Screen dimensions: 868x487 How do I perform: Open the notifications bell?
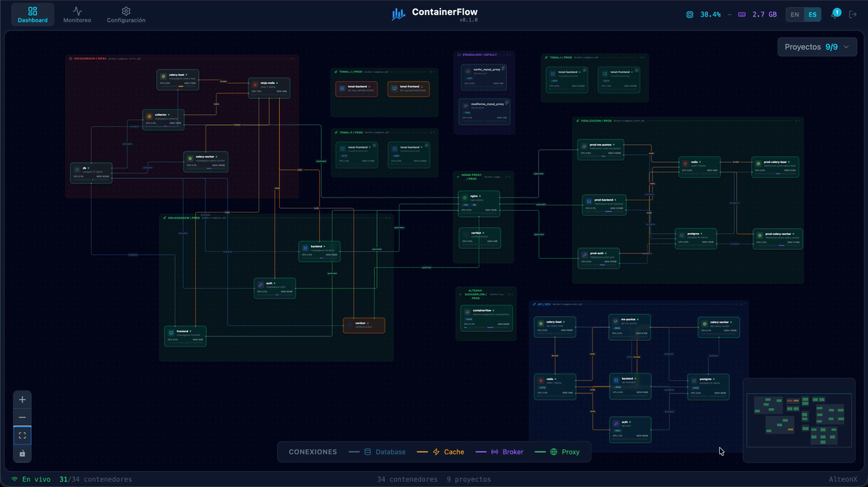click(x=835, y=14)
